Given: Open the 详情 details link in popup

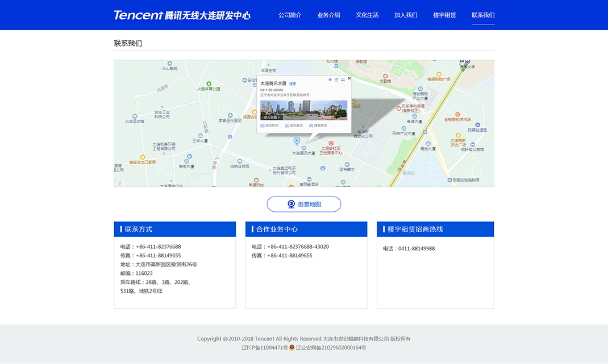Looking at the screenshot, I should pos(293,83).
